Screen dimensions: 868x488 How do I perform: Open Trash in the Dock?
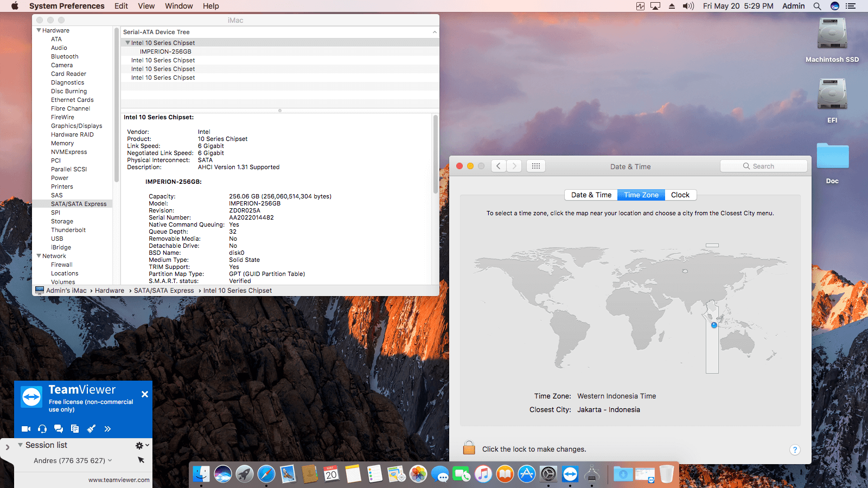(x=667, y=474)
